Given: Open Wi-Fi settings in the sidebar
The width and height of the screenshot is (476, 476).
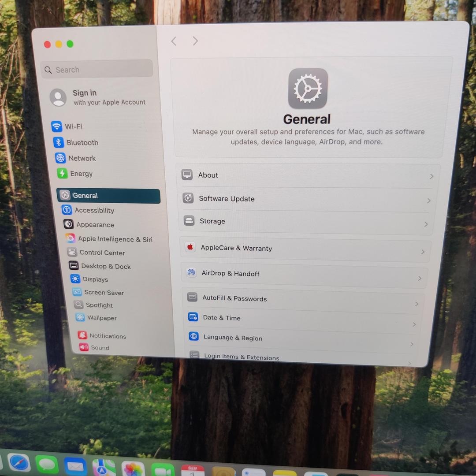Looking at the screenshot, I should tap(67, 126).
